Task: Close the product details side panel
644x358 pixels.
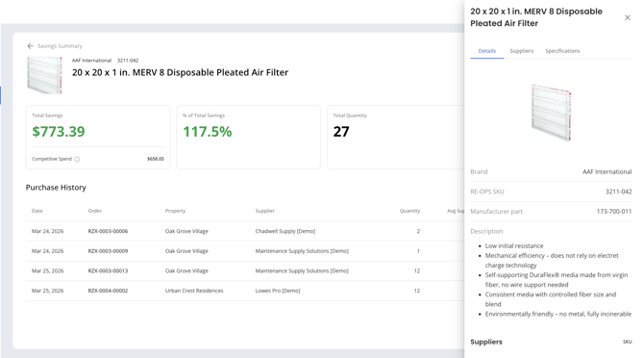Action: tap(627, 17)
